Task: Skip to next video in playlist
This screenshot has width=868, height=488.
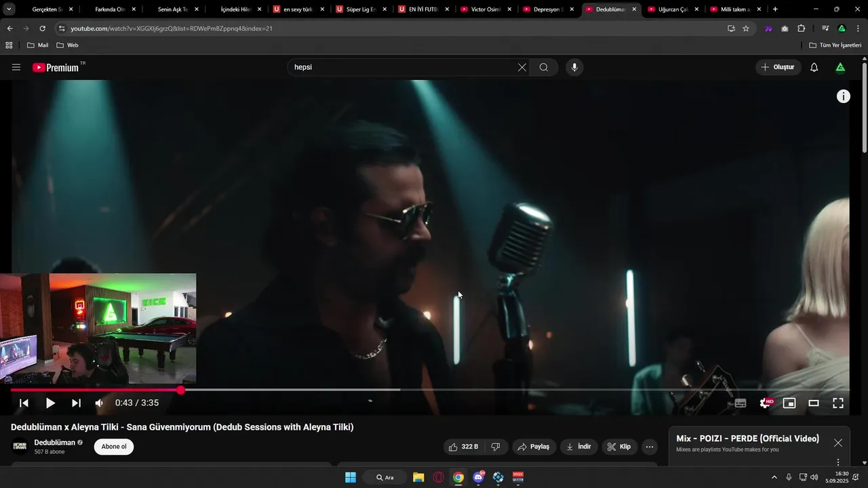Action: [76, 403]
